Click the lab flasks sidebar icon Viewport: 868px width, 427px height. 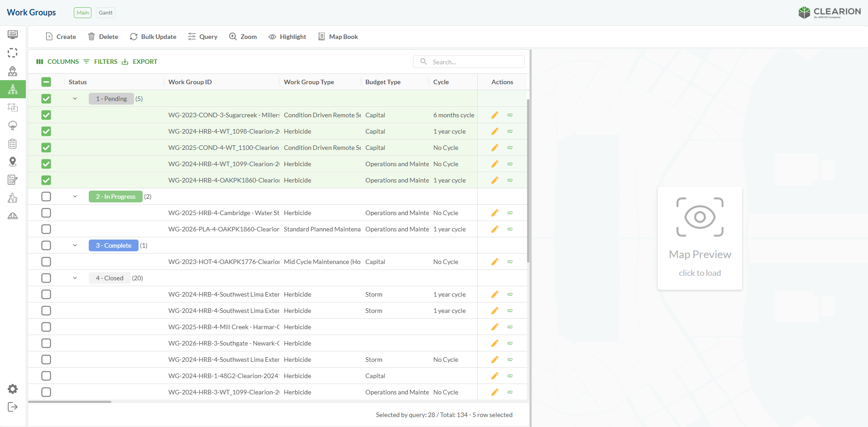click(13, 198)
